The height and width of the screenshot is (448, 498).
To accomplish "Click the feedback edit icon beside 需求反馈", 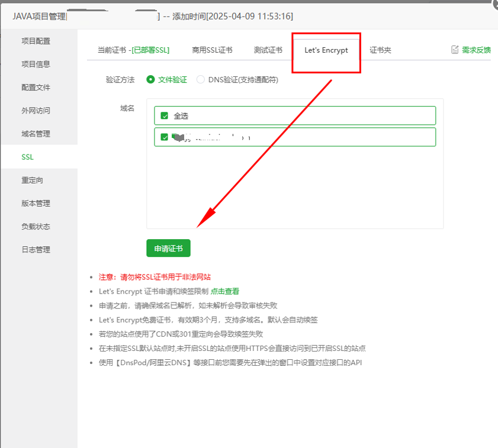I will click(x=455, y=50).
